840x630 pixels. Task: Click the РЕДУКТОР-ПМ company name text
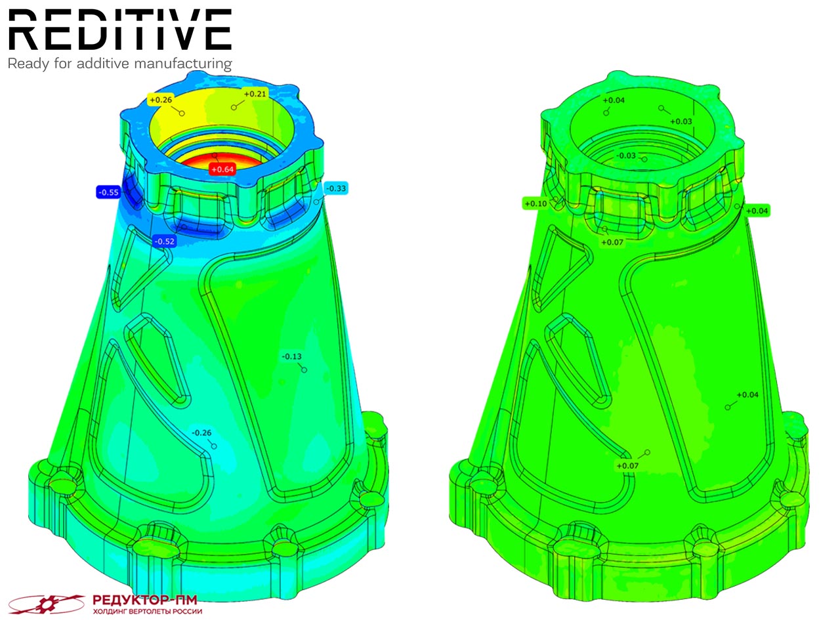(144, 599)
